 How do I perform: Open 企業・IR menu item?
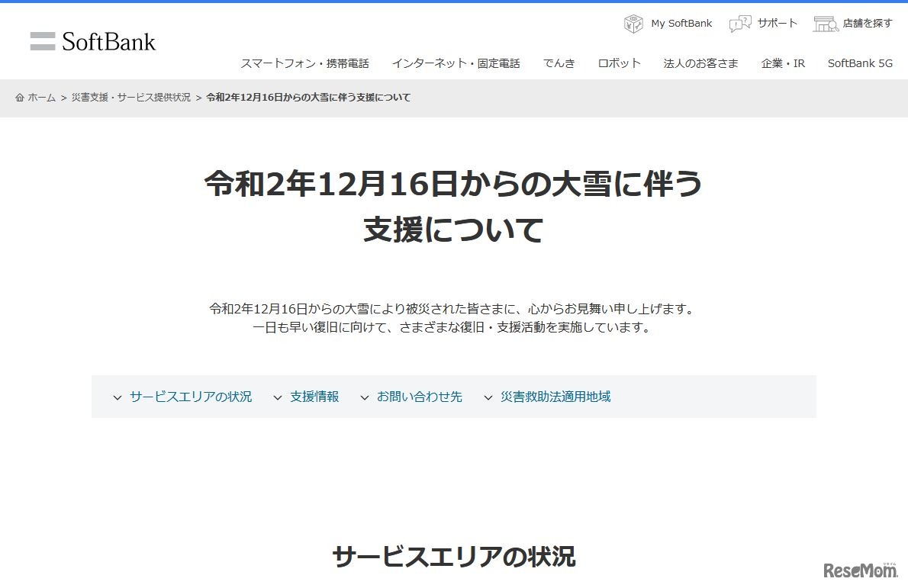[x=783, y=63]
